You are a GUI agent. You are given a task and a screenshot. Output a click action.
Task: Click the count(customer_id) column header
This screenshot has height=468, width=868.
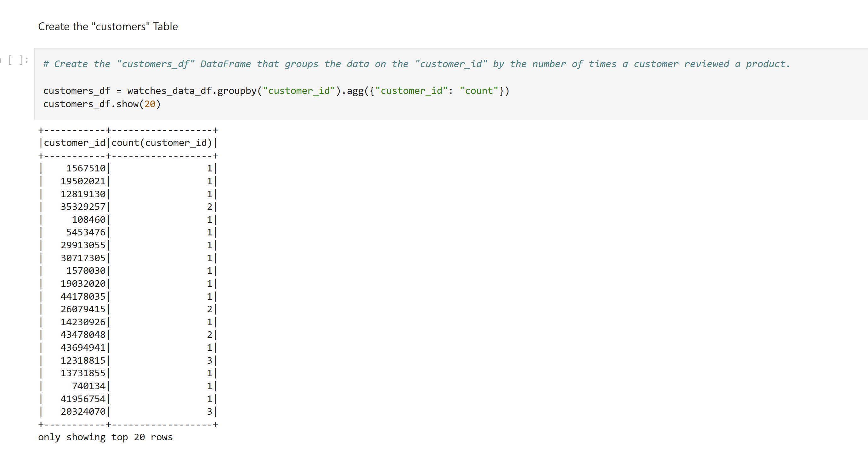point(162,143)
